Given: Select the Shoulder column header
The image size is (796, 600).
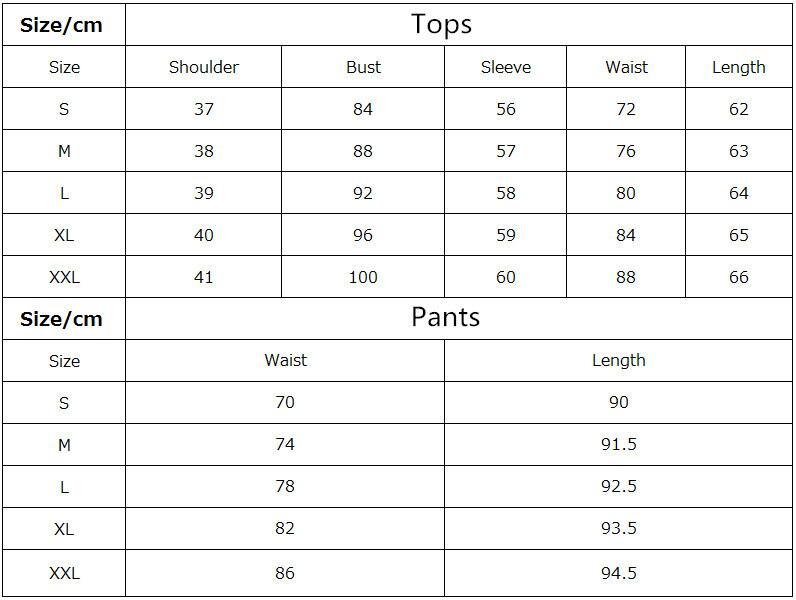Looking at the screenshot, I should click(204, 67).
